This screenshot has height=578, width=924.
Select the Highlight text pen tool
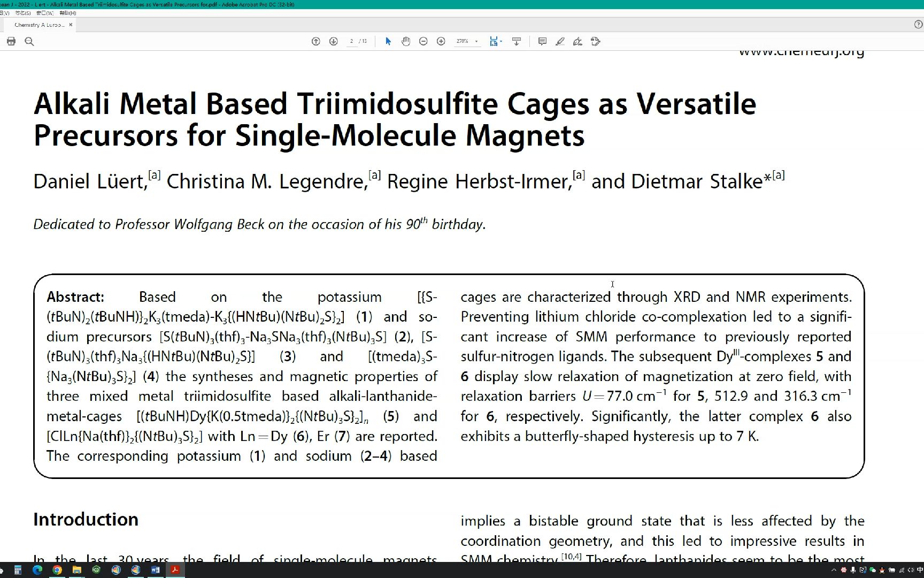pyautogui.click(x=560, y=41)
